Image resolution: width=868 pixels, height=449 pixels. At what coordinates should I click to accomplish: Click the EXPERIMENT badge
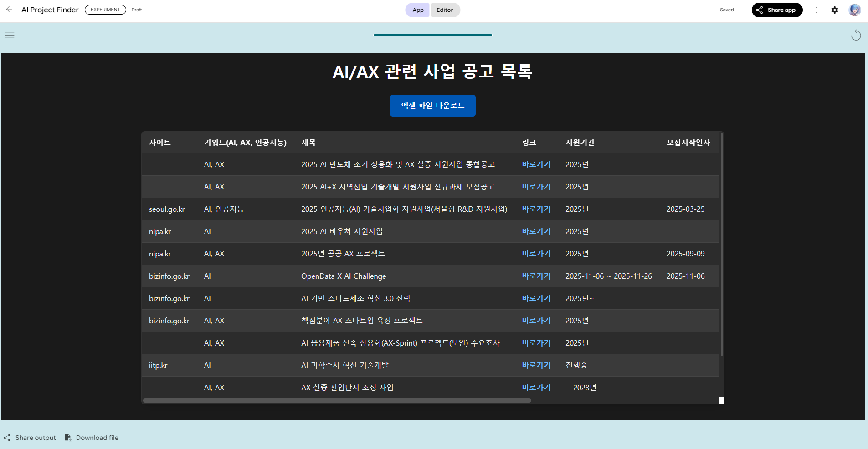[105, 10]
